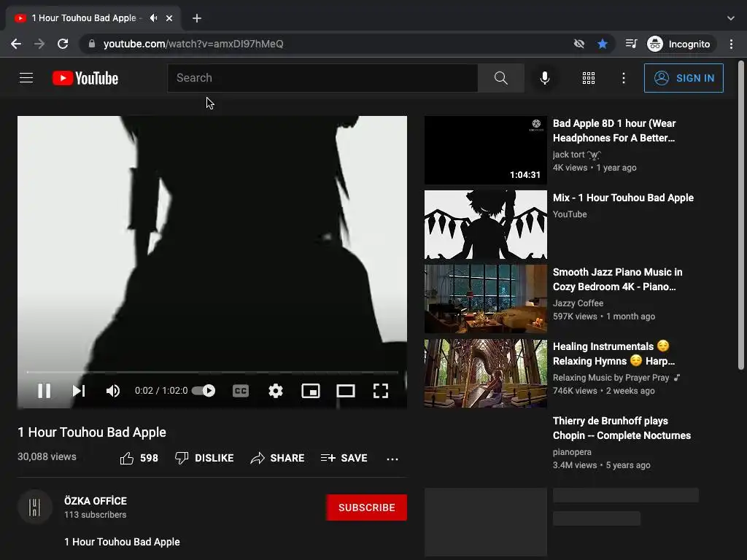
Task: Go to the YouTube home logo
Action: [x=85, y=78]
